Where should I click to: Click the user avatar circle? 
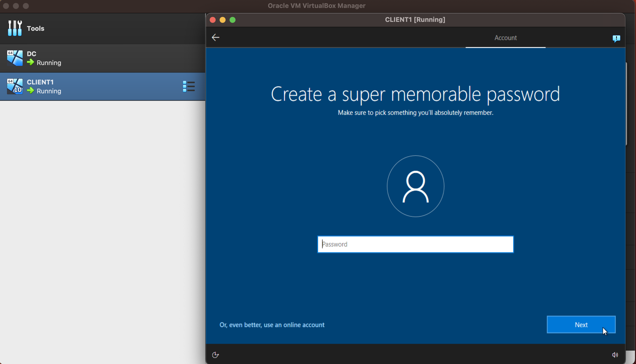tap(415, 186)
